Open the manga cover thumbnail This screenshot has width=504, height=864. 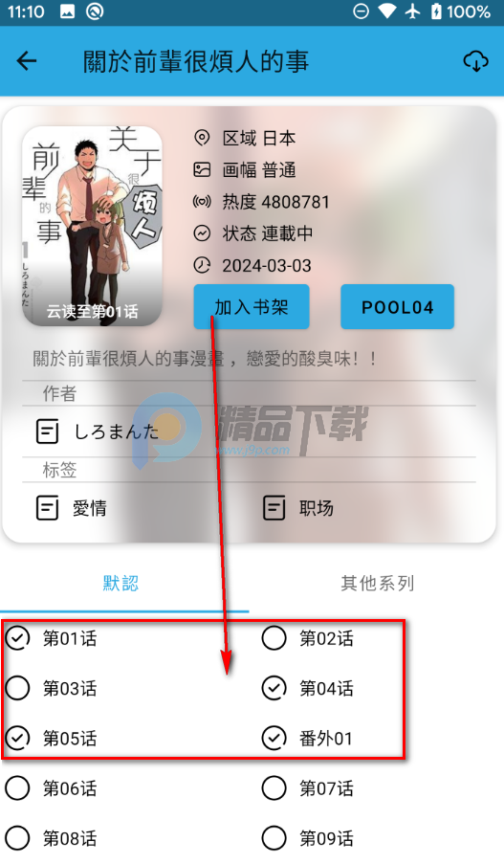(92, 226)
